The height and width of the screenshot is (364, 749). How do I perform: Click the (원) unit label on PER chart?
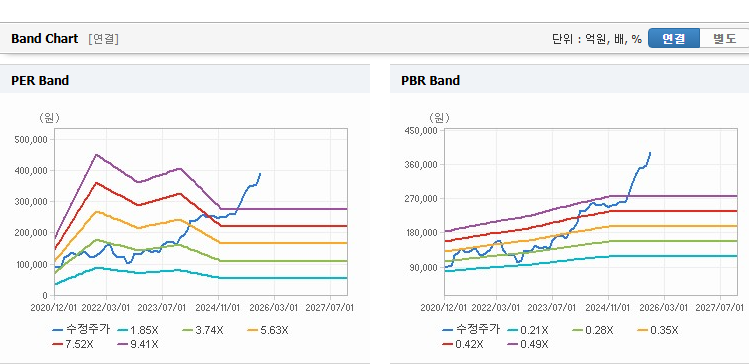(x=49, y=118)
